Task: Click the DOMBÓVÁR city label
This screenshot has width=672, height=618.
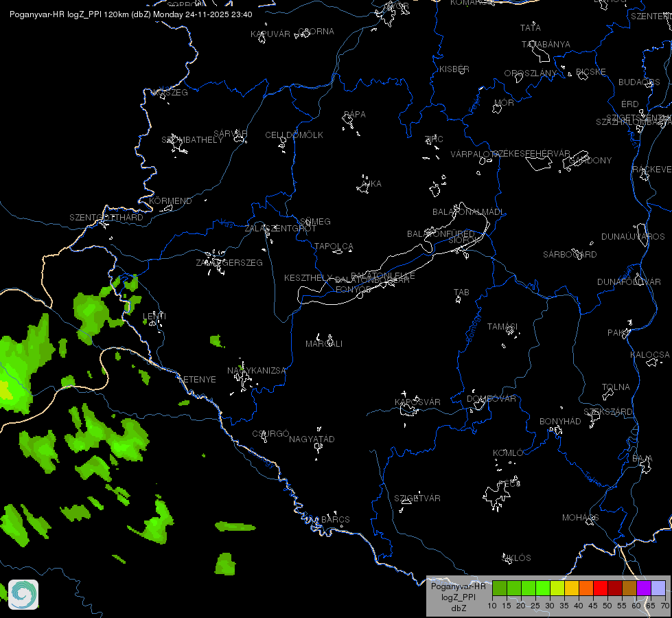Action: [491, 399]
